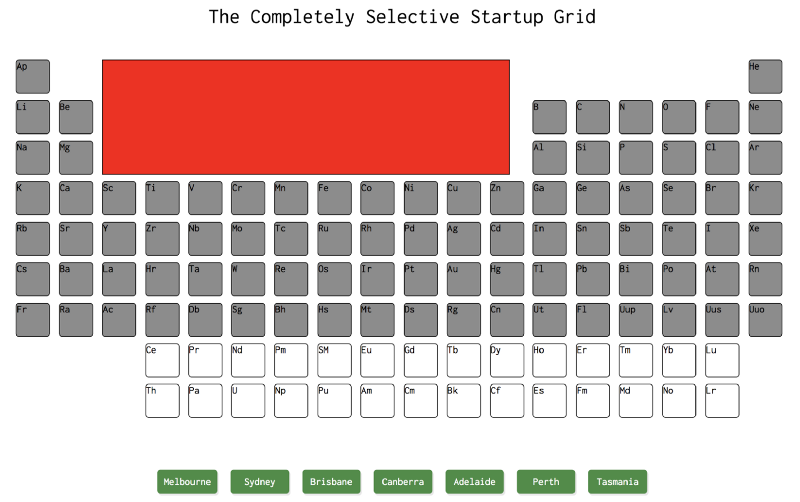Click the Perth button

(x=546, y=482)
